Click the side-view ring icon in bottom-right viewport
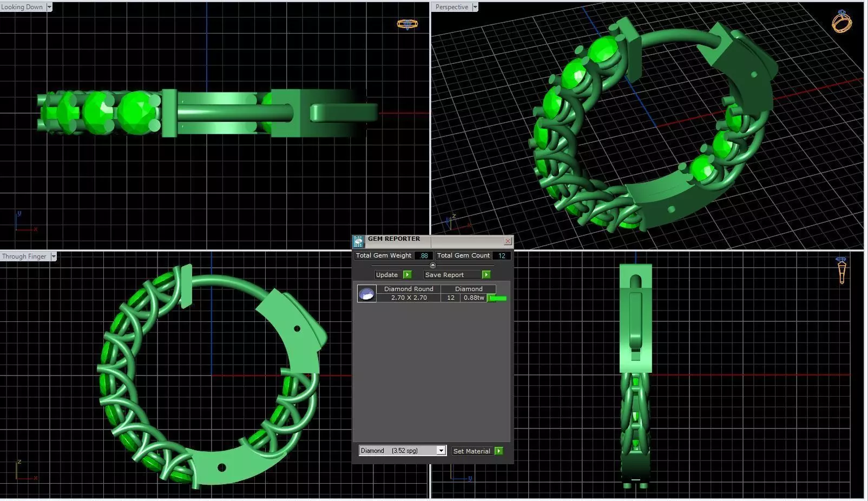This screenshot has height=501, width=868. point(841,270)
